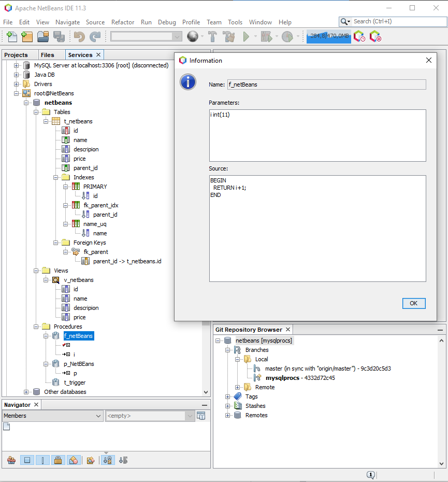The height and width of the screenshot is (482, 448).
Task: Select the t_trigger node in Procedures
Action: tap(75, 382)
